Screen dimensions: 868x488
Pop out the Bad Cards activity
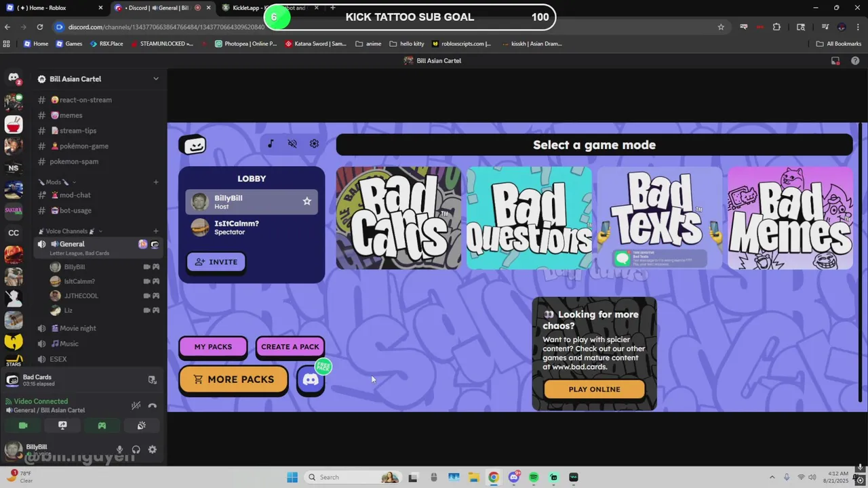point(152,380)
